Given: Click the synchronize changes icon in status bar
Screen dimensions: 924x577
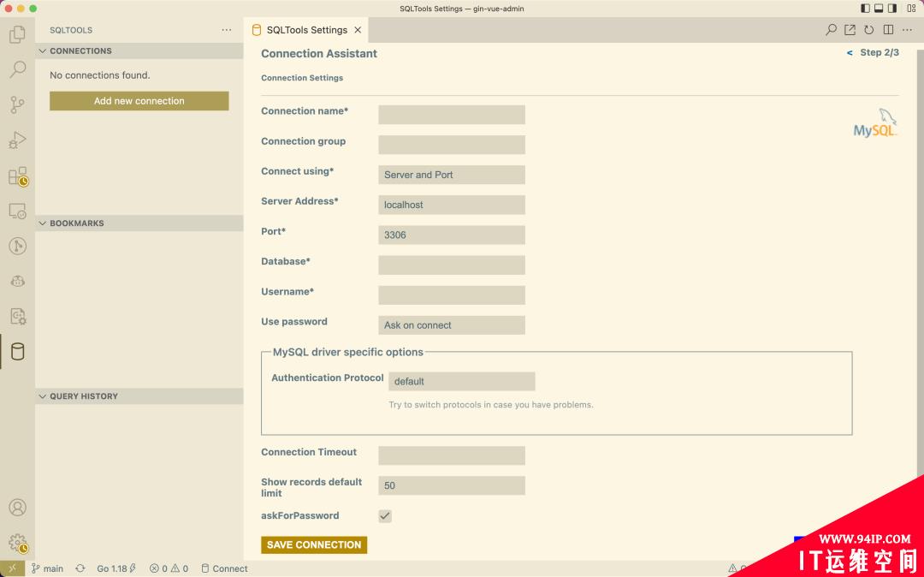Looking at the screenshot, I should (80, 568).
